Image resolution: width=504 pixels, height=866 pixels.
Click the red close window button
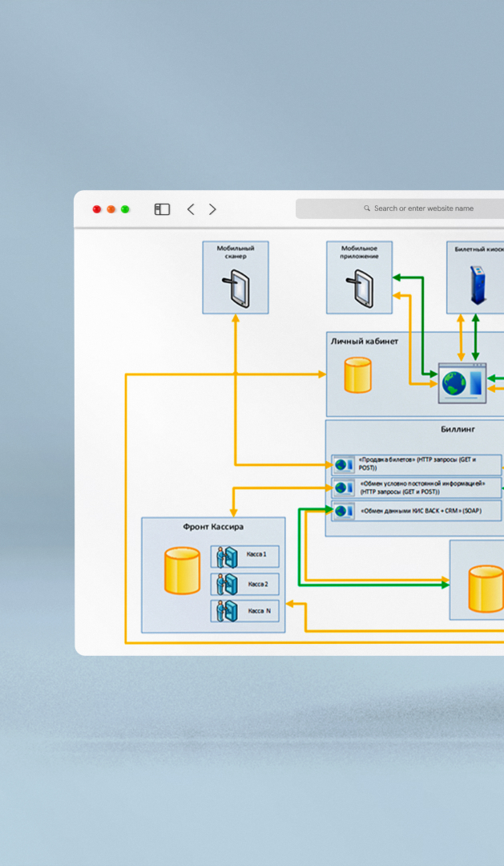[x=97, y=209]
